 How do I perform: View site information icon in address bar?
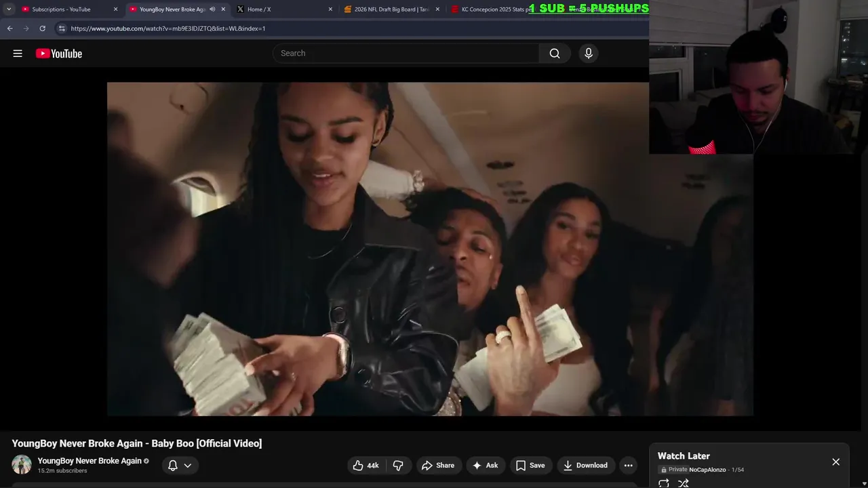[x=62, y=28]
